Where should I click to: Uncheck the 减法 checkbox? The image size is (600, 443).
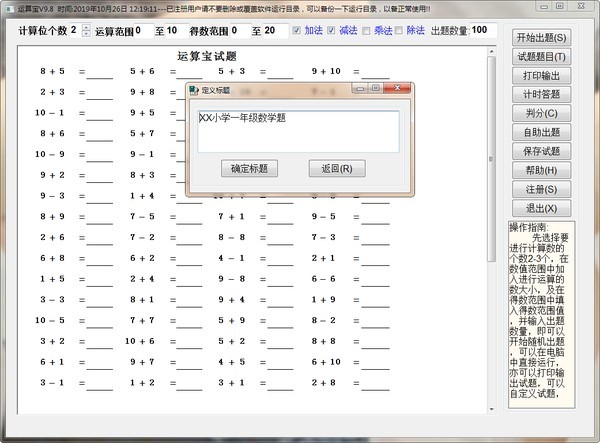330,30
